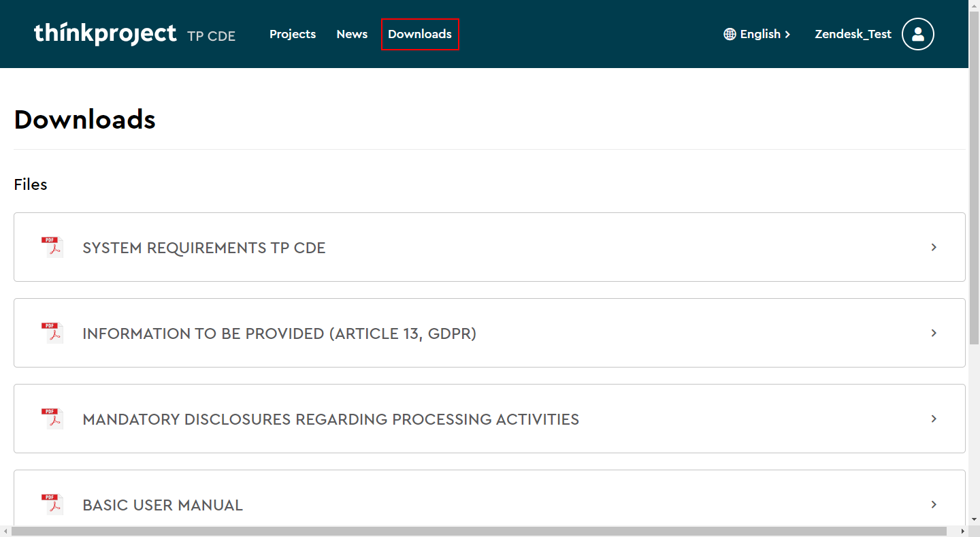
Task: Open SYSTEM REQUIREMENTS TP CDE file link
Action: (203, 248)
